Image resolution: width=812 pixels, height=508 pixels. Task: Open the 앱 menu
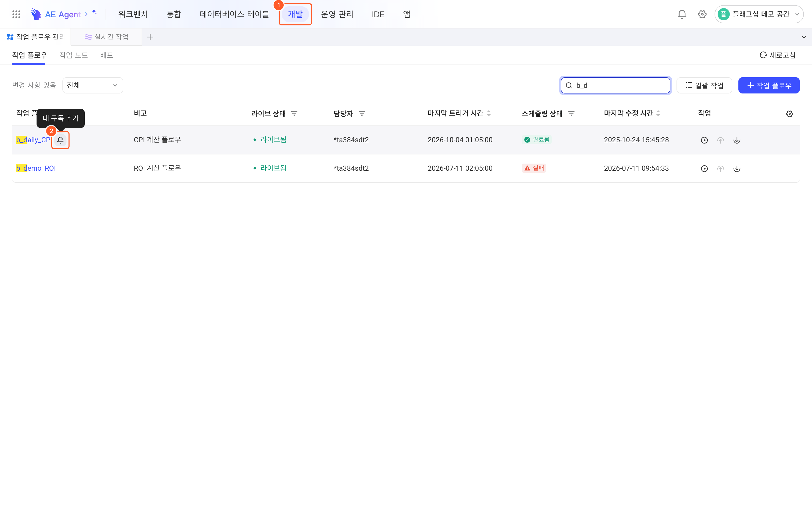click(407, 14)
